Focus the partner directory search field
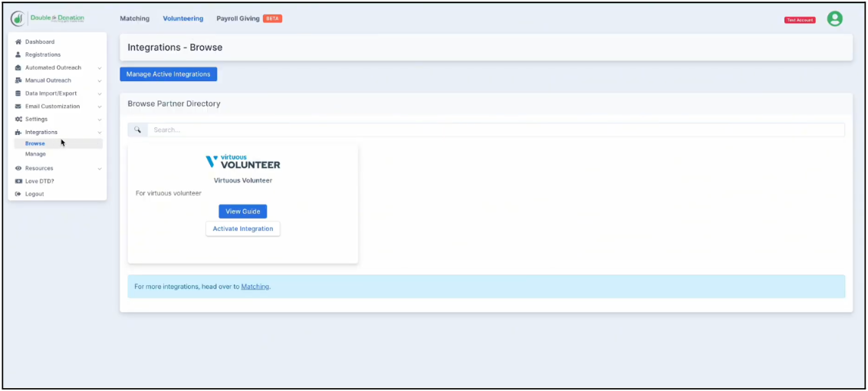The width and height of the screenshot is (868, 391). pyautogui.click(x=495, y=130)
